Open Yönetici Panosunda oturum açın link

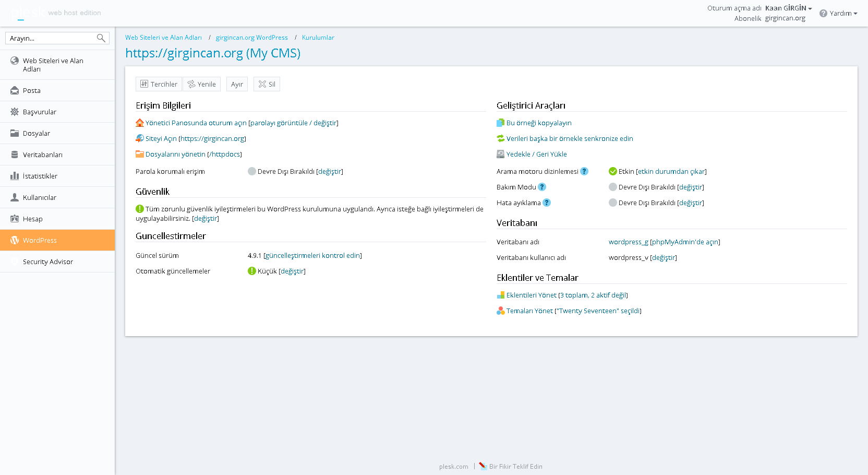tap(196, 123)
